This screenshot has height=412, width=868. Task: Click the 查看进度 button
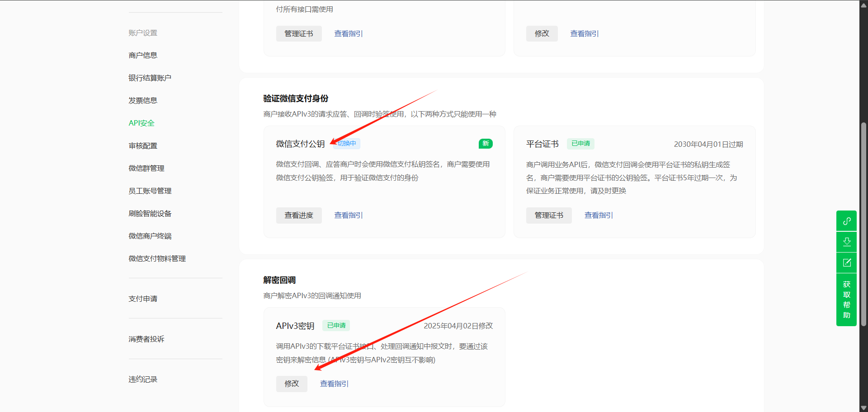pyautogui.click(x=299, y=215)
